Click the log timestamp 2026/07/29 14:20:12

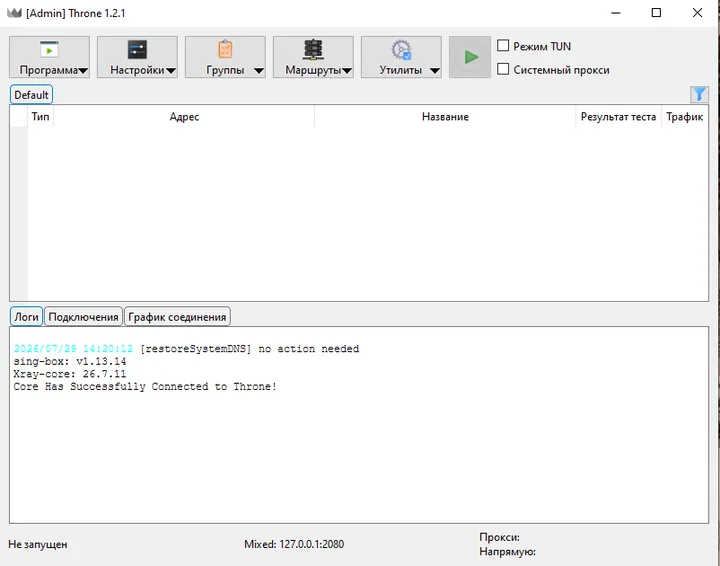(x=73, y=349)
